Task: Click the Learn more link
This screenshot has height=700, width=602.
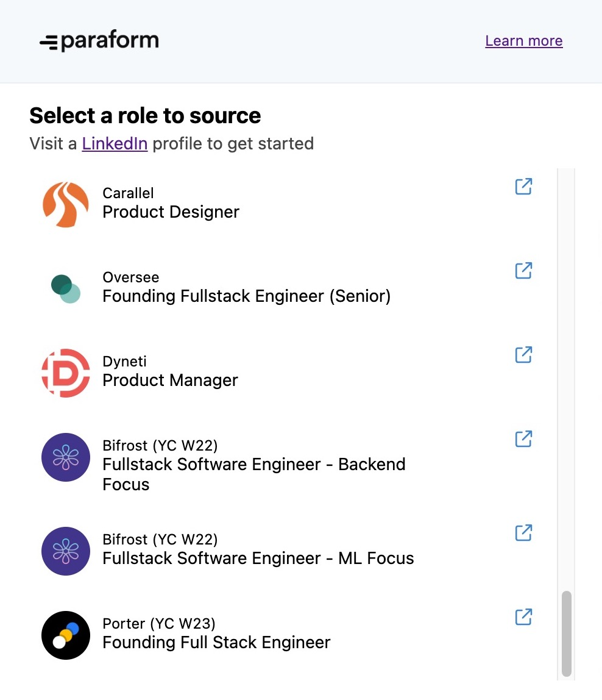Action: coord(524,41)
